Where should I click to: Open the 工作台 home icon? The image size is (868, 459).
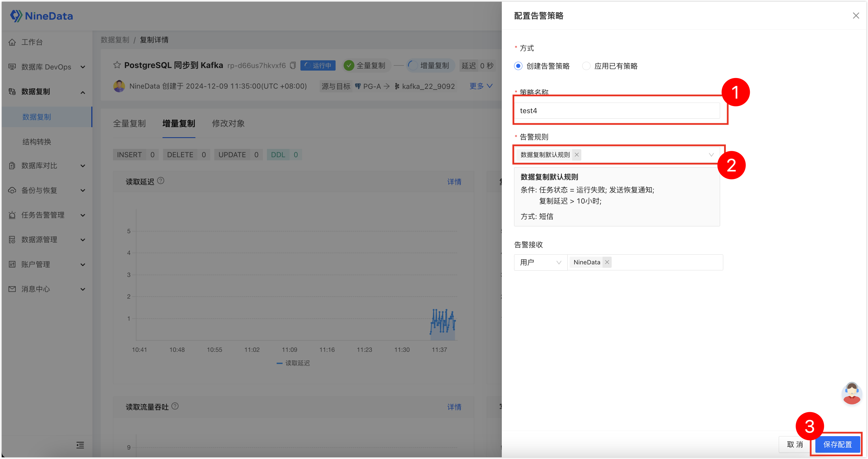[x=12, y=42]
